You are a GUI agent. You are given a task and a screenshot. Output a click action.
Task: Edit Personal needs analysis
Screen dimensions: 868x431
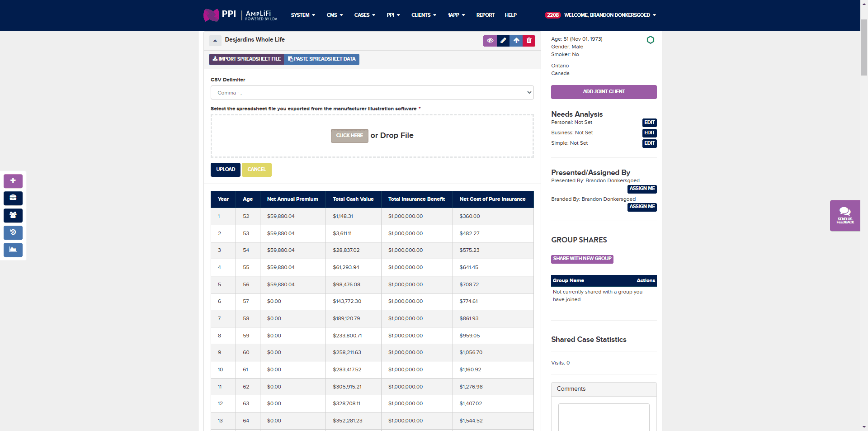coord(649,123)
